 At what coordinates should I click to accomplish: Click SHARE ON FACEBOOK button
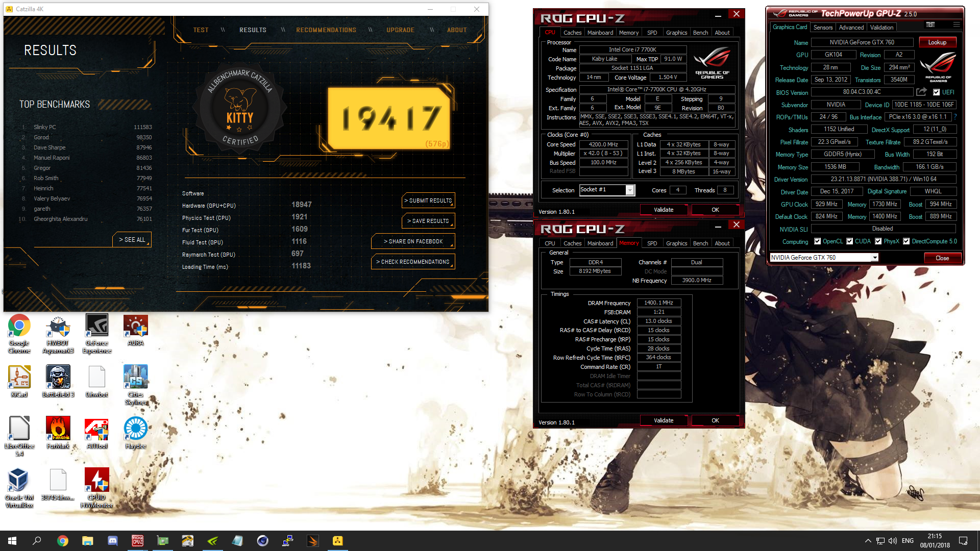[x=413, y=241]
